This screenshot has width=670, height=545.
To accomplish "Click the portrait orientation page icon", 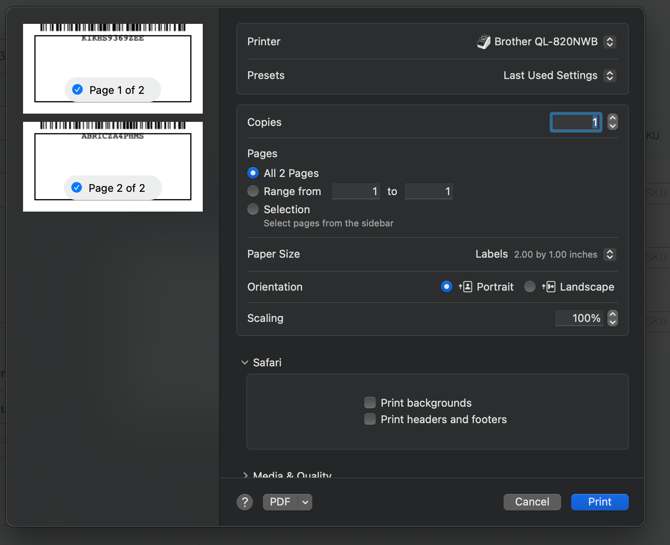I will pos(465,287).
